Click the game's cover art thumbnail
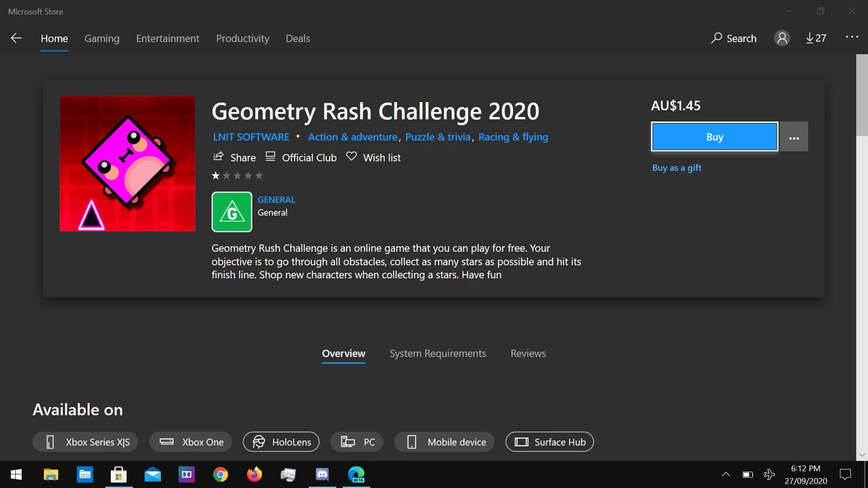This screenshot has height=488, width=868. pyautogui.click(x=127, y=163)
